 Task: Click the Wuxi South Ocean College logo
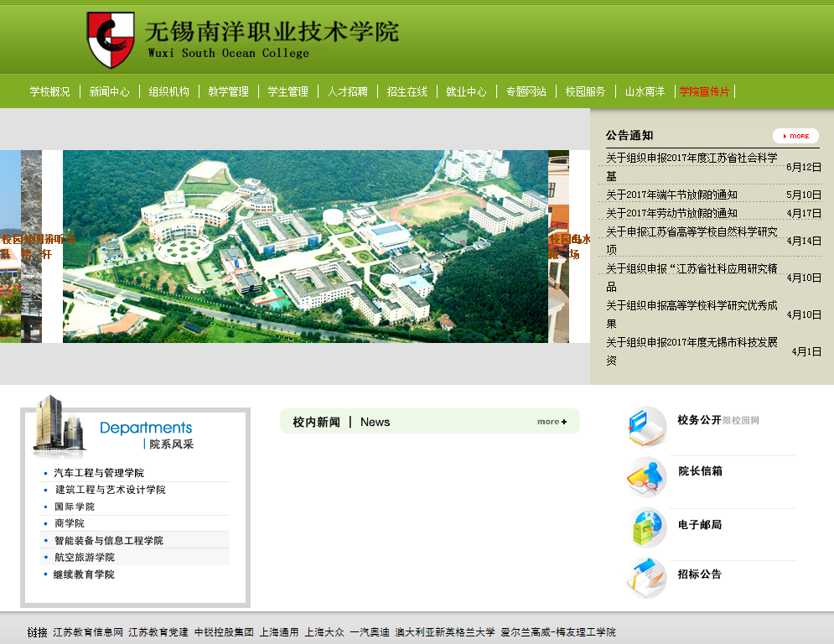111,39
